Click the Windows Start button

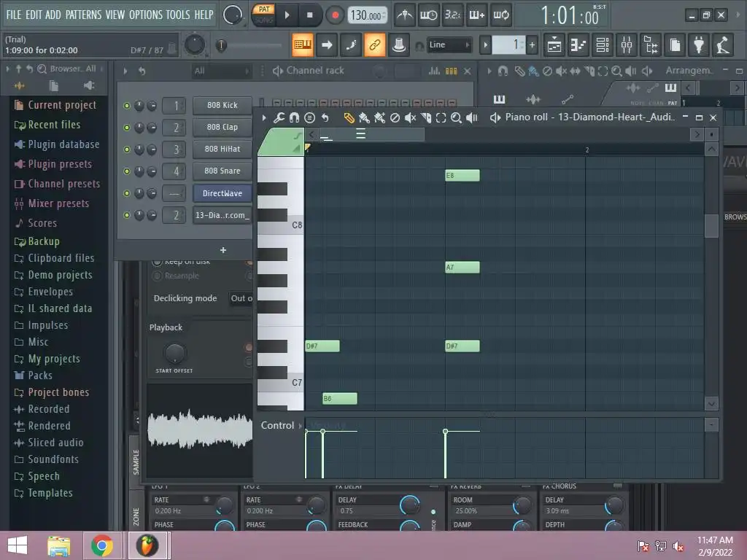coord(18,545)
